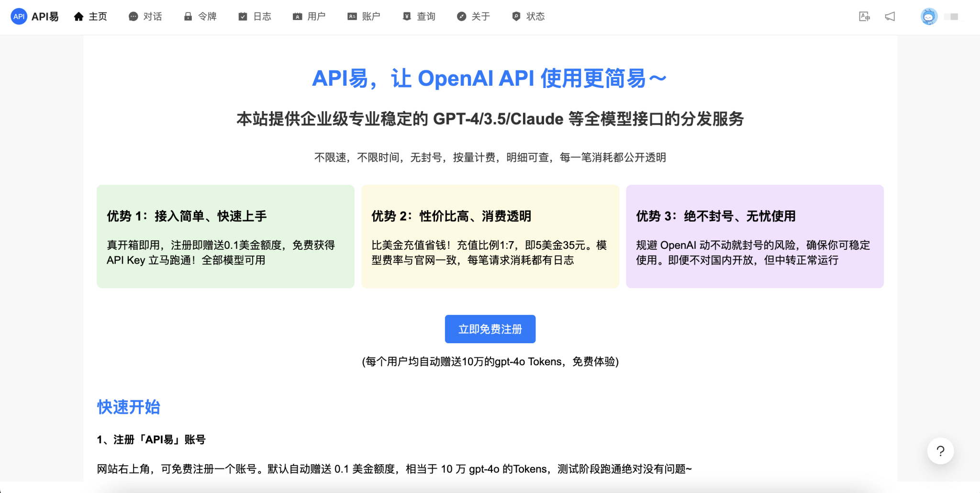Open the 快速开始 heading link
This screenshot has height=493, width=980.
point(128,407)
